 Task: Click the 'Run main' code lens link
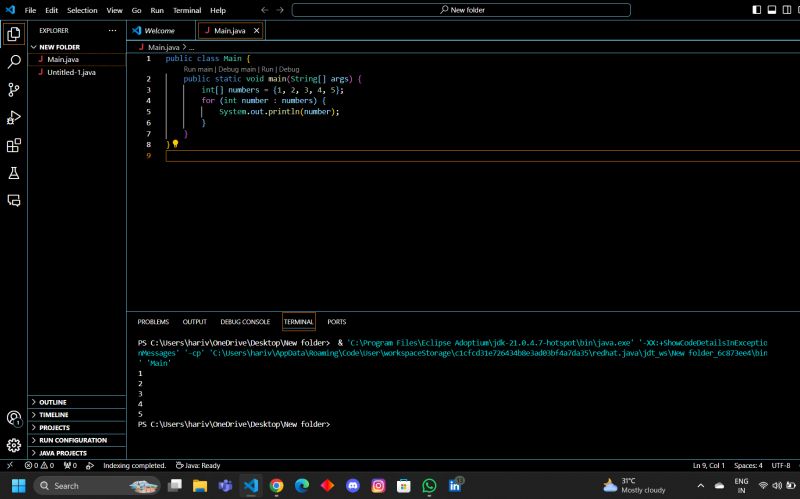[x=198, y=69]
